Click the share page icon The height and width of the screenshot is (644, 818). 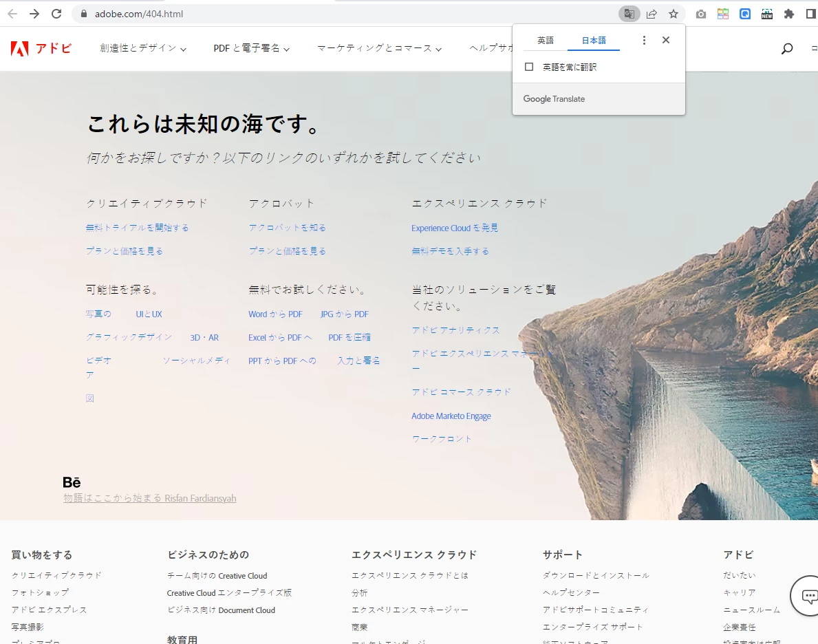(652, 14)
